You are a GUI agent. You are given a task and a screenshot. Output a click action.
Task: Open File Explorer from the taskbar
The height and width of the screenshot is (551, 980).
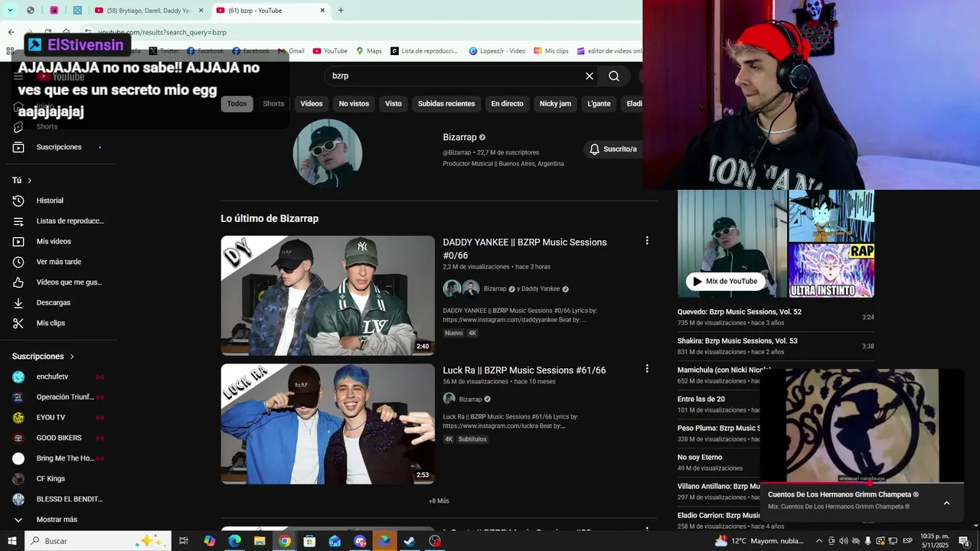tap(260, 541)
